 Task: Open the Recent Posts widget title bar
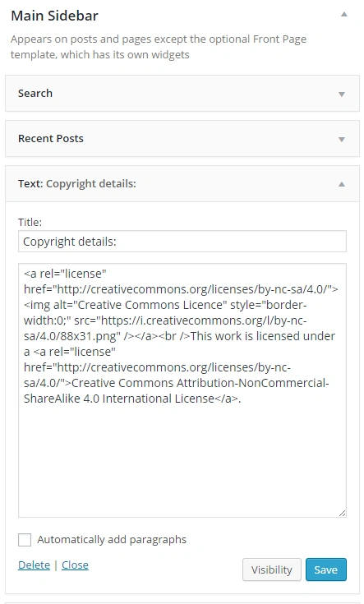point(182,139)
